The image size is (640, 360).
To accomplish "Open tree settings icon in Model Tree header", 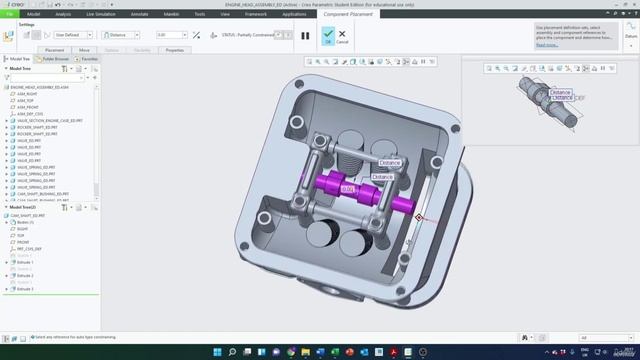I will (64, 69).
